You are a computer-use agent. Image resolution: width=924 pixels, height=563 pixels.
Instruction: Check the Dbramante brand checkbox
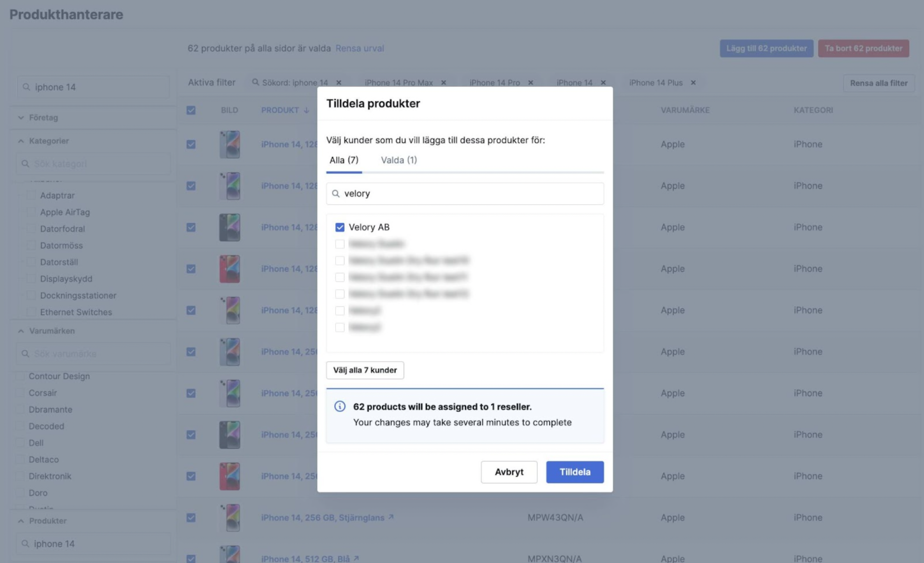point(20,409)
